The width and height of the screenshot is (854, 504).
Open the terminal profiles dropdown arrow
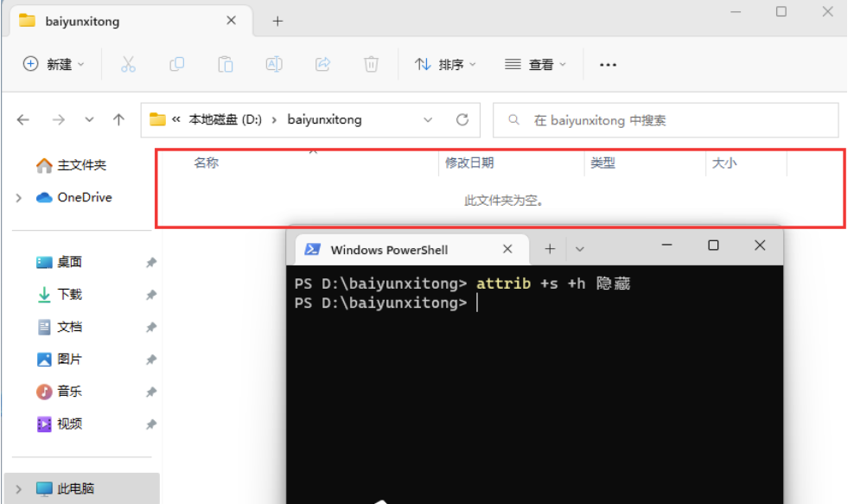[579, 250]
